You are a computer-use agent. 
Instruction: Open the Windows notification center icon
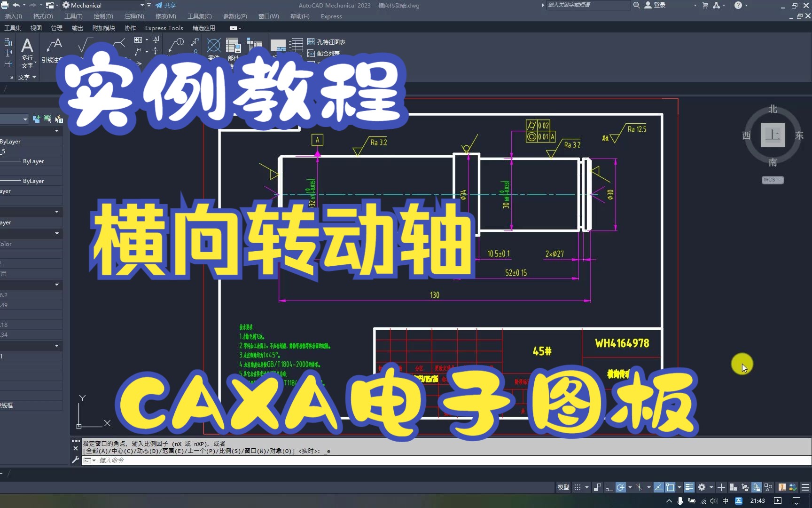(x=796, y=501)
